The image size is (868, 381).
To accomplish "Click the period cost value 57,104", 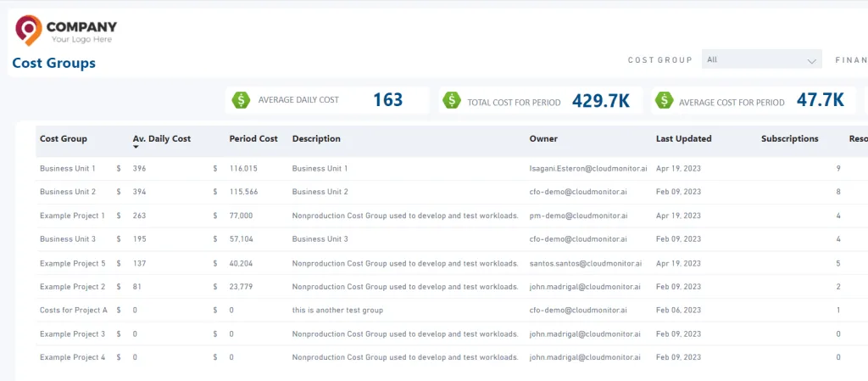I will pyautogui.click(x=241, y=239).
